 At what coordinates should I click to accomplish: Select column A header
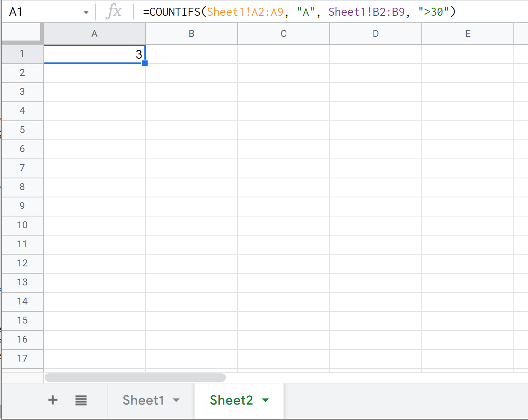[x=94, y=34]
